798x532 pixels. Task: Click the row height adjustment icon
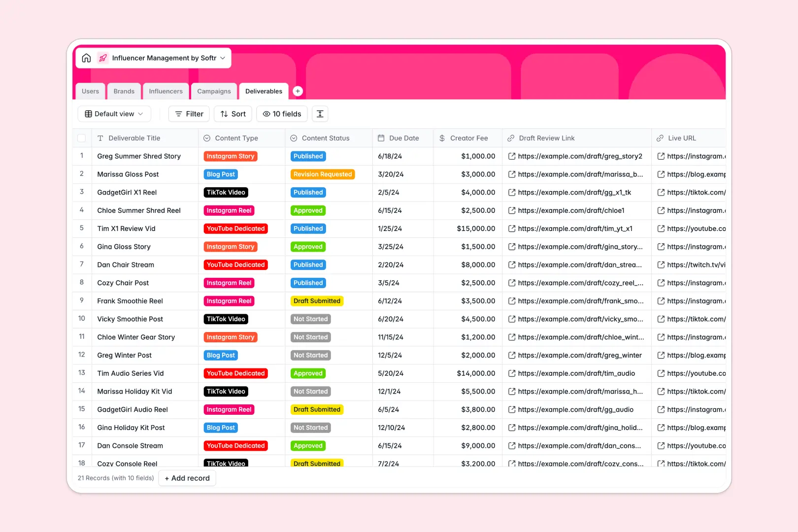[x=320, y=114]
